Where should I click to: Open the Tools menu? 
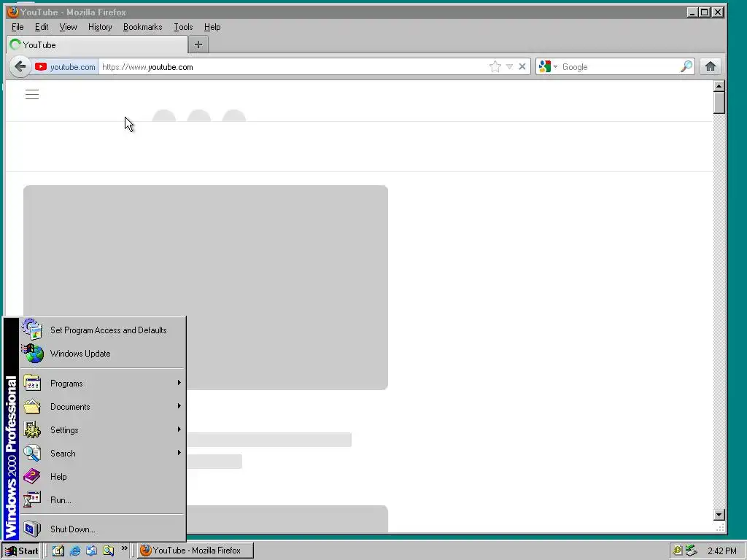183,27
